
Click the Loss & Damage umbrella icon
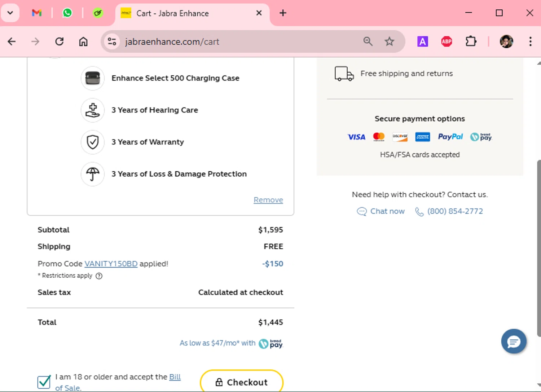[x=93, y=174]
